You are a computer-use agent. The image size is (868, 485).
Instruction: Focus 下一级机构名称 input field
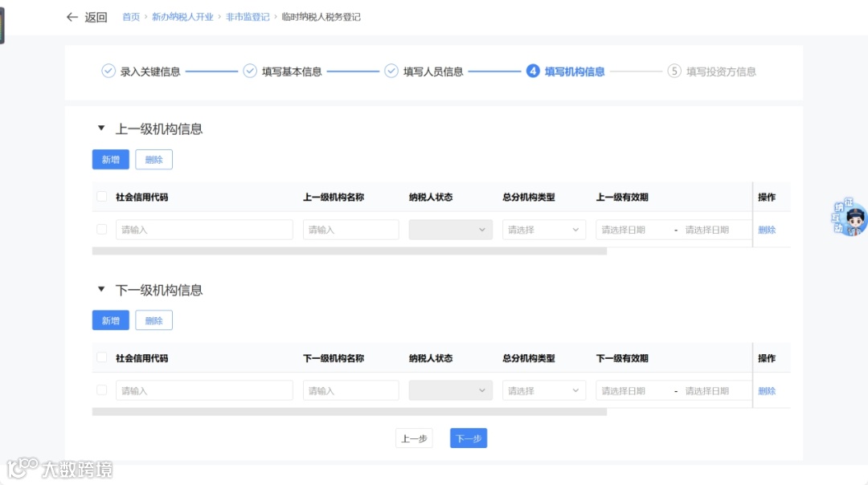point(351,390)
